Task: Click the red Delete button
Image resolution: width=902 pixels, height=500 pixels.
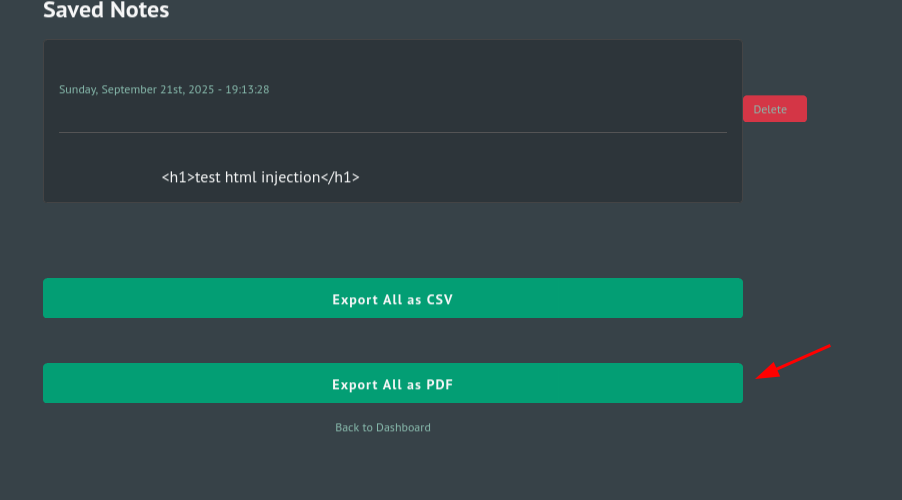Action: point(774,109)
